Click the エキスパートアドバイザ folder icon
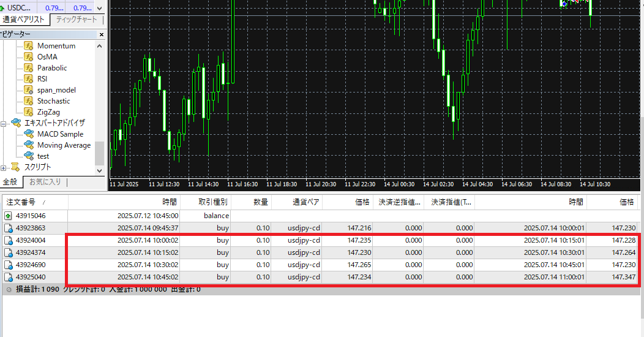The image size is (644, 337). (x=16, y=123)
